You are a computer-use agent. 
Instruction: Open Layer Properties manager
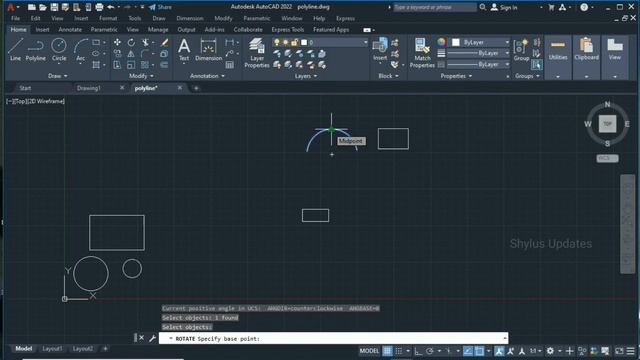(x=257, y=53)
